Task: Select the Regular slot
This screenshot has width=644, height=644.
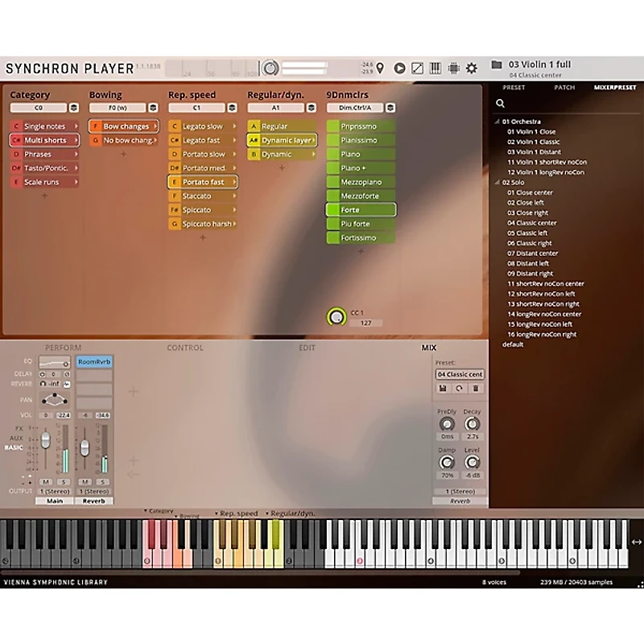Action: pos(282,126)
